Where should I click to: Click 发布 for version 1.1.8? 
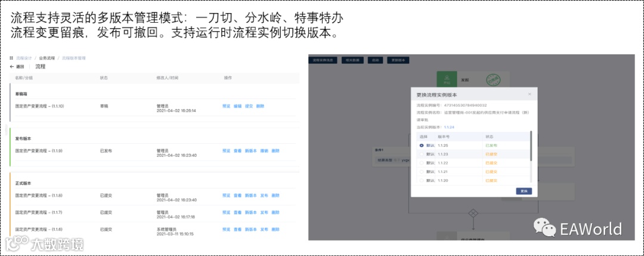point(264,196)
